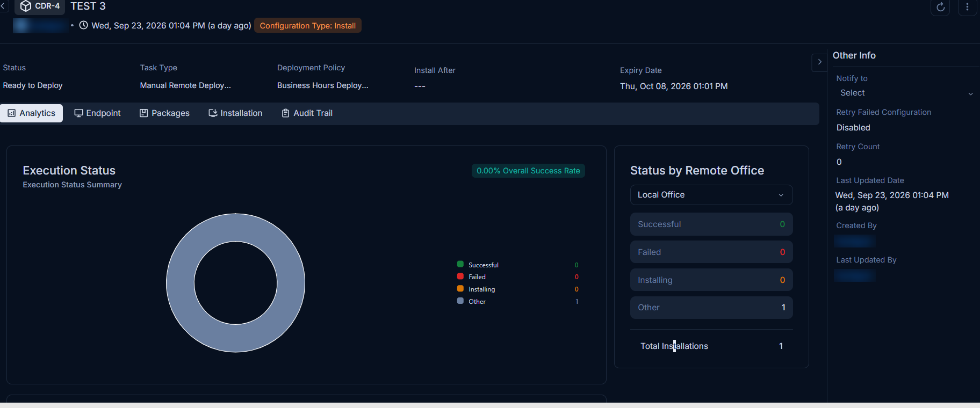Click the clock icon beside the date
Image resolution: width=980 pixels, height=408 pixels.
(x=83, y=25)
